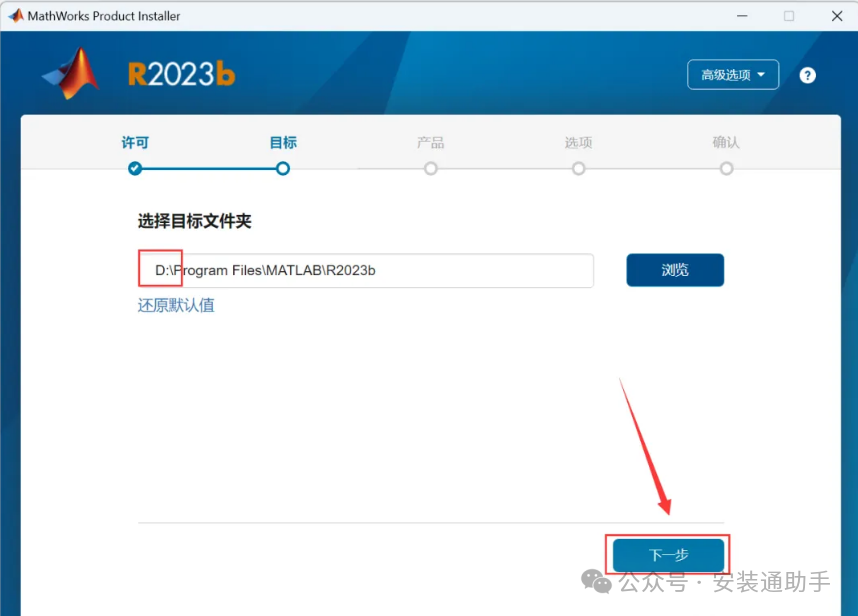Click the 选项 step circle marker
858x616 pixels.
578,168
